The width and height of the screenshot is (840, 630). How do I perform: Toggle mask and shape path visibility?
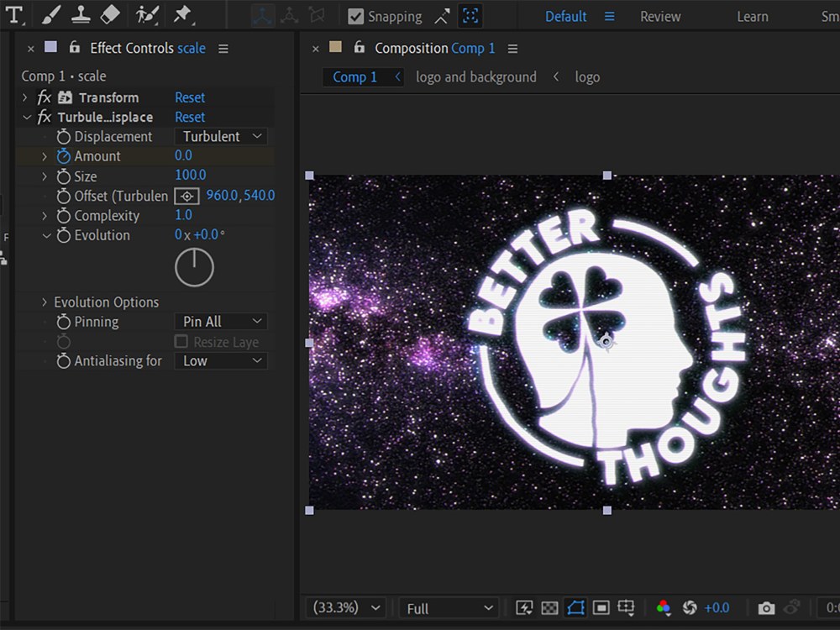coord(575,606)
